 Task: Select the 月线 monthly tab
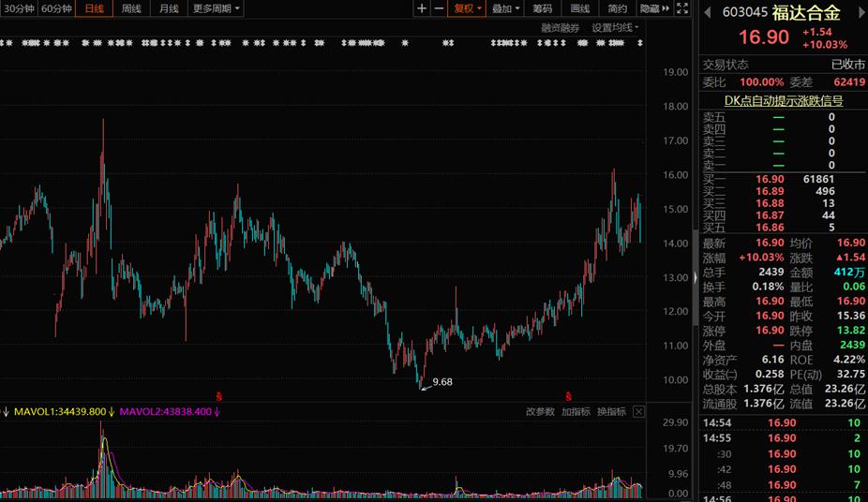169,8
